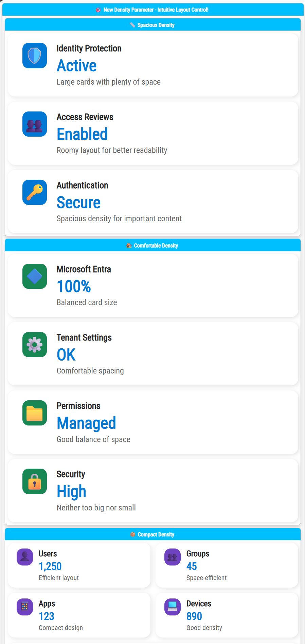This screenshot has width=305, height=644.
Task: Click the Identity Protection shield icon
Action: point(35,55)
